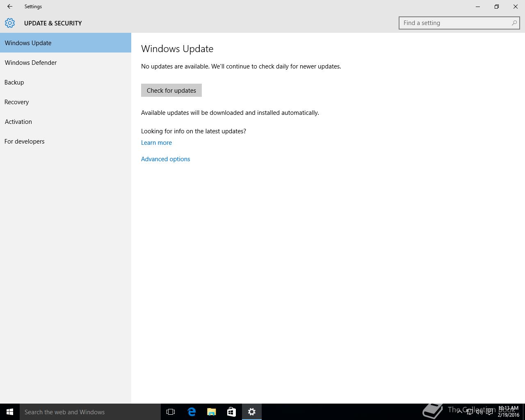The height and width of the screenshot is (420, 525).
Task: Open the Store app from taskbar
Action: point(232,412)
